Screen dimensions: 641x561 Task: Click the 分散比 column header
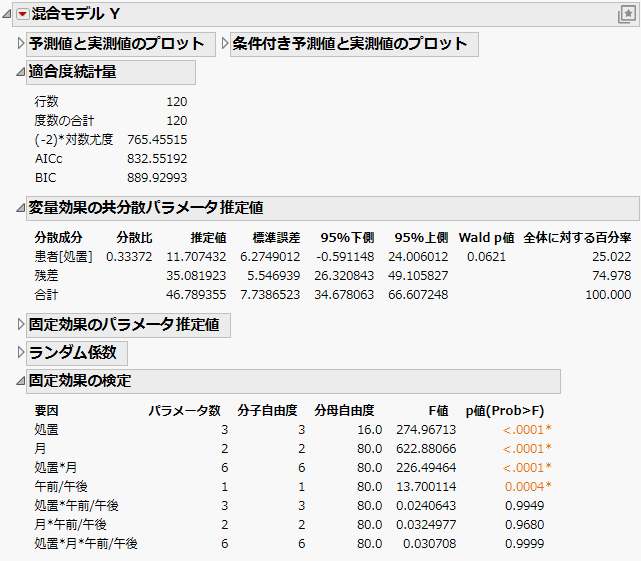[134, 238]
